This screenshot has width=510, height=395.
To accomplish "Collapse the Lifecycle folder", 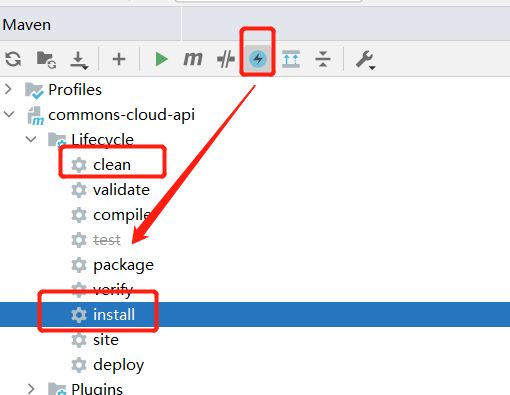I will 31,139.
